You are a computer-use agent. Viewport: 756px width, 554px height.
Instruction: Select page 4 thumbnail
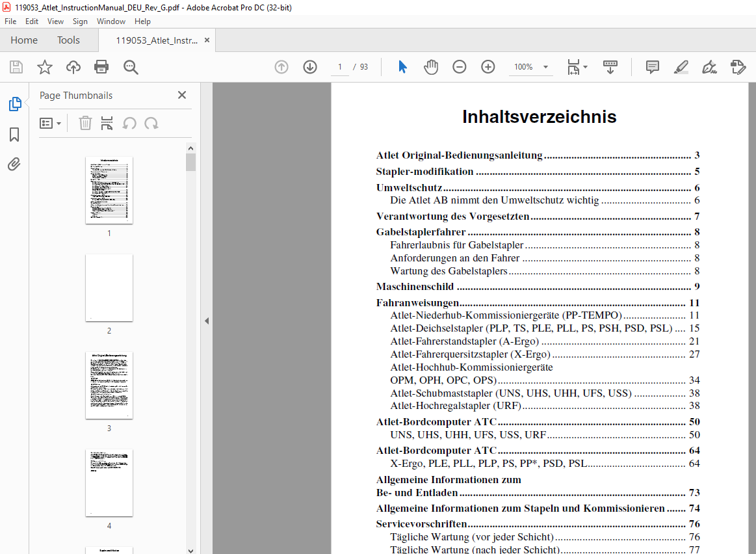pos(109,482)
